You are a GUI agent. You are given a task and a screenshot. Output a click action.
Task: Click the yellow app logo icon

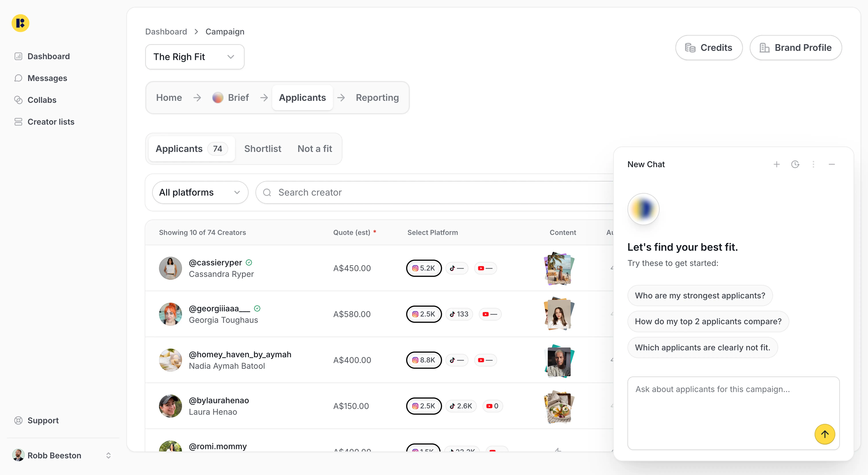point(21,23)
